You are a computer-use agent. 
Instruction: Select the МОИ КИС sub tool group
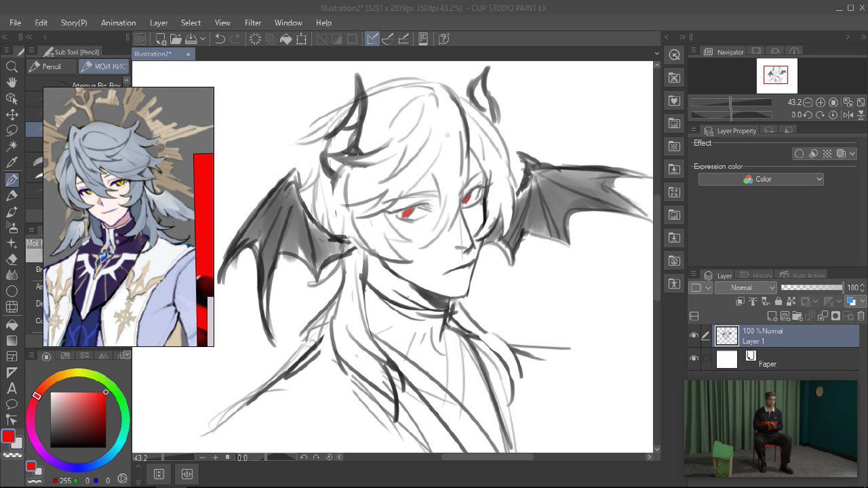(103, 67)
